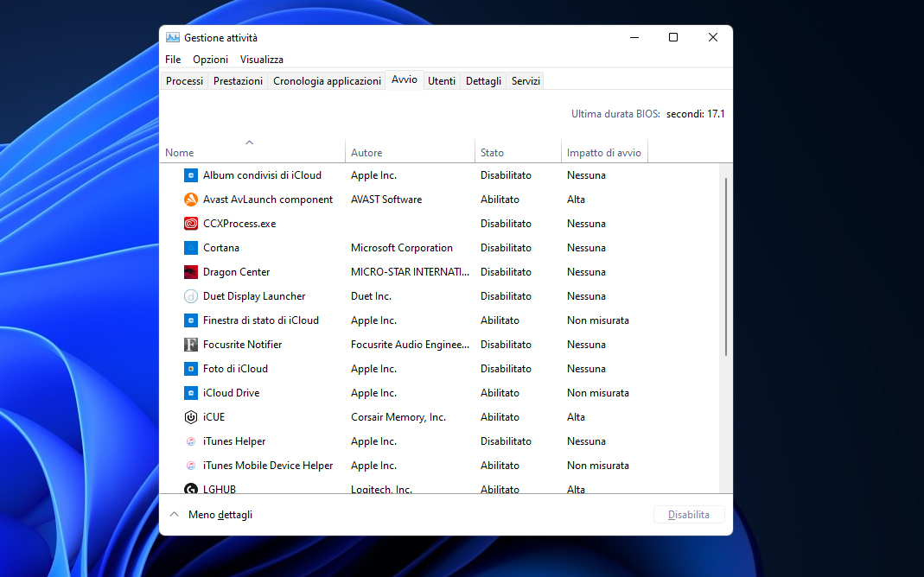Sort by the Nome column header
This screenshot has height=577, width=924.
coord(180,153)
